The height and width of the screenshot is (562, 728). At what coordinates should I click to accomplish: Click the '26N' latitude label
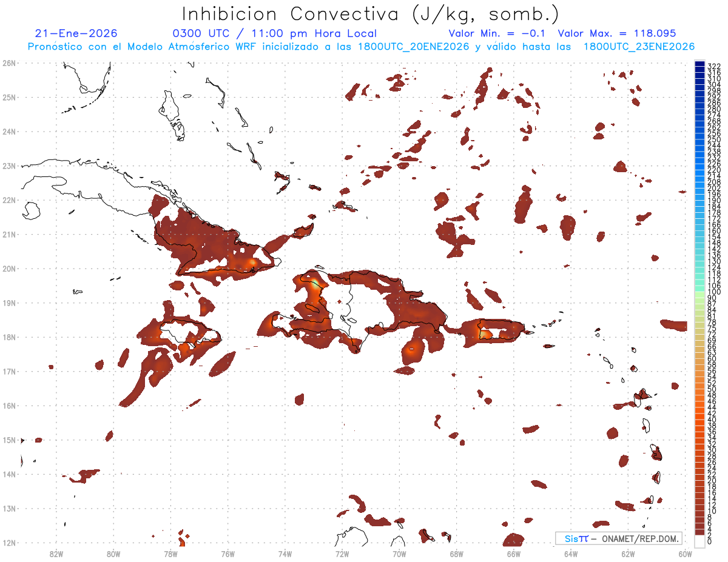(x=9, y=62)
